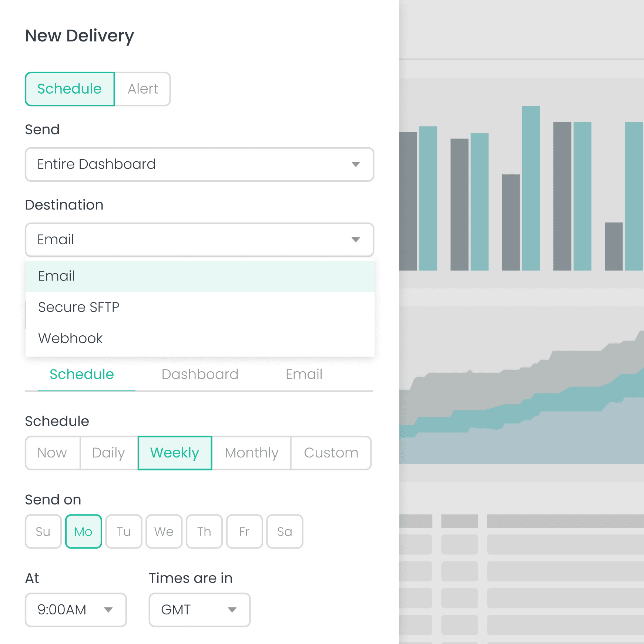Open the Send dropdown

click(199, 165)
